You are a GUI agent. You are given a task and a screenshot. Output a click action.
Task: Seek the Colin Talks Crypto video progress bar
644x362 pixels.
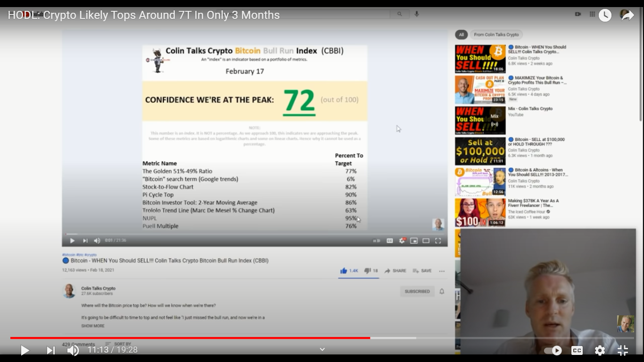255,234
